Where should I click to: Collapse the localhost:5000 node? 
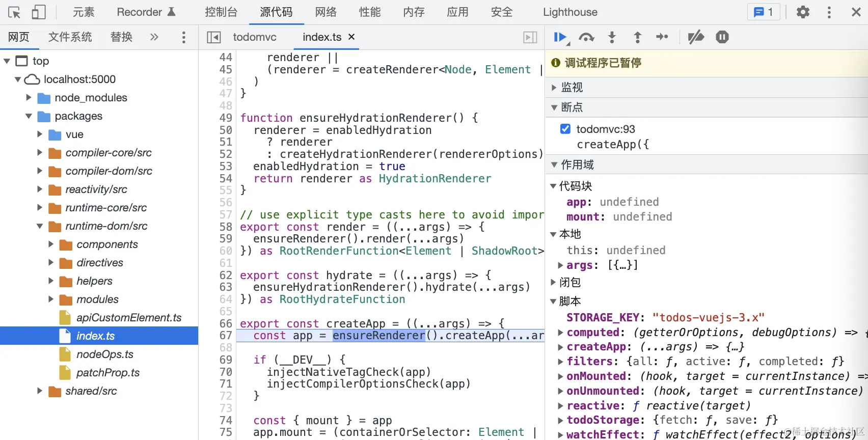[18, 79]
